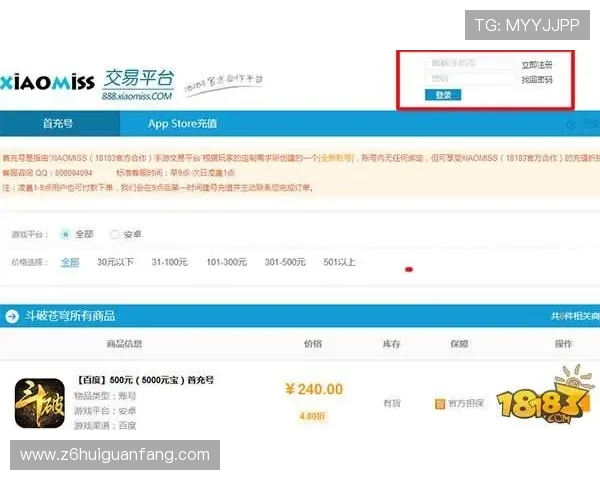Click the 4.80折 discount badge

[x=313, y=416]
